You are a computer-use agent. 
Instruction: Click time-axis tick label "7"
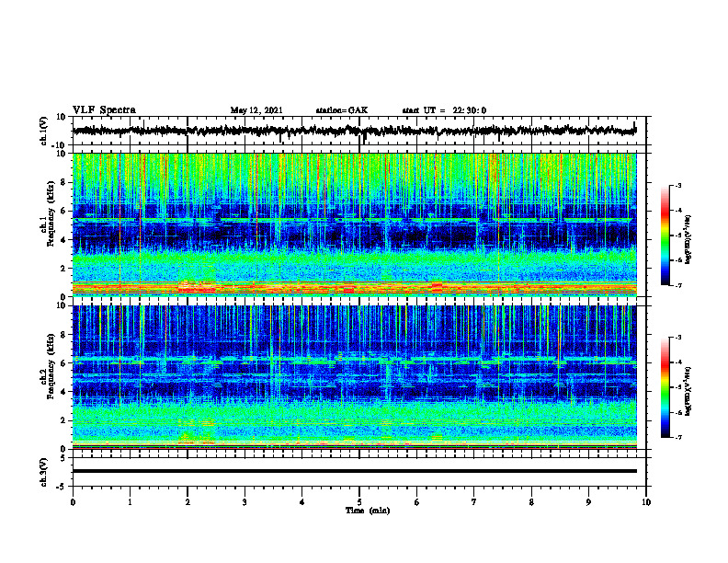coord(474,502)
